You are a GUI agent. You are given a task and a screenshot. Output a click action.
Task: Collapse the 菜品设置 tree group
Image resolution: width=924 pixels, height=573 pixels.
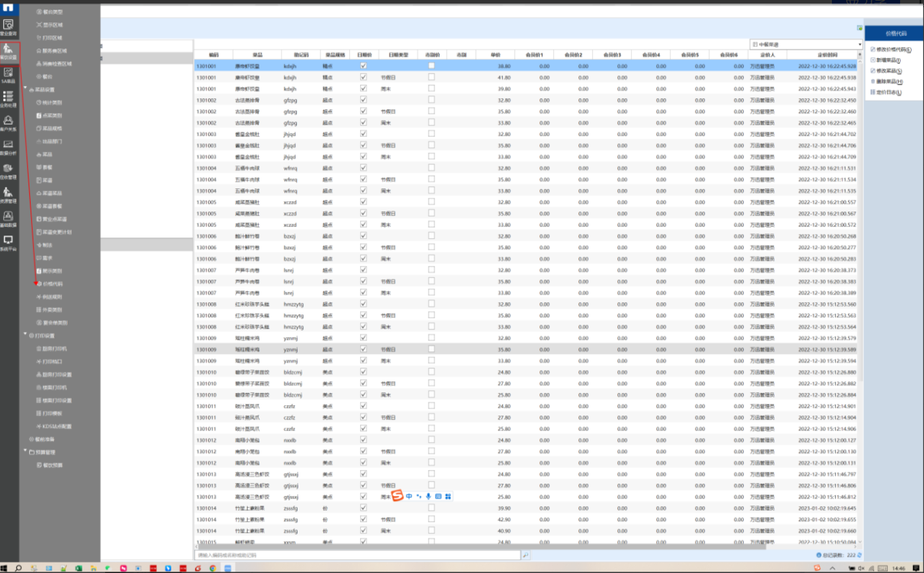point(26,89)
